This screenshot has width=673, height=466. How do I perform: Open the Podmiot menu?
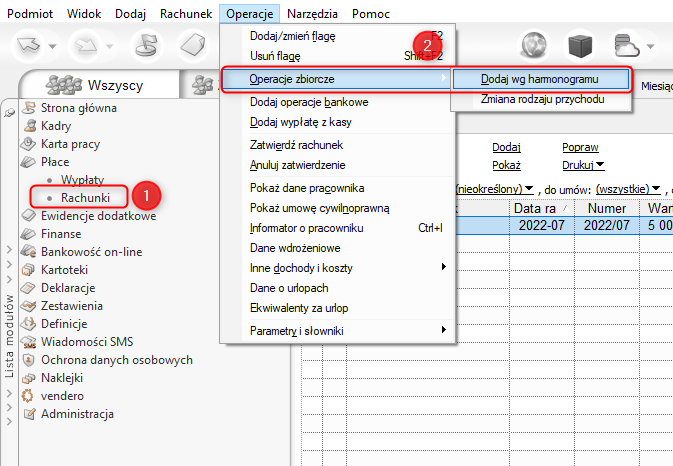(30, 14)
